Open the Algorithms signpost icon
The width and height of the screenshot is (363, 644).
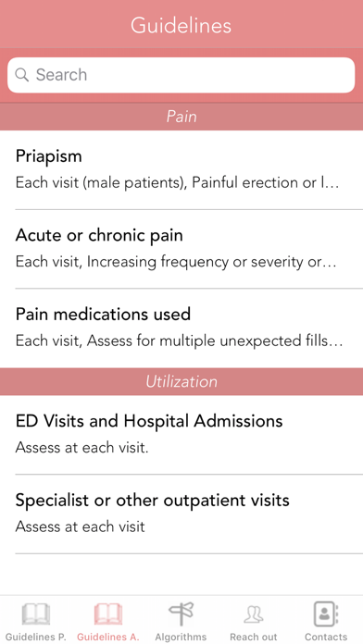click(x=181, y=614)
